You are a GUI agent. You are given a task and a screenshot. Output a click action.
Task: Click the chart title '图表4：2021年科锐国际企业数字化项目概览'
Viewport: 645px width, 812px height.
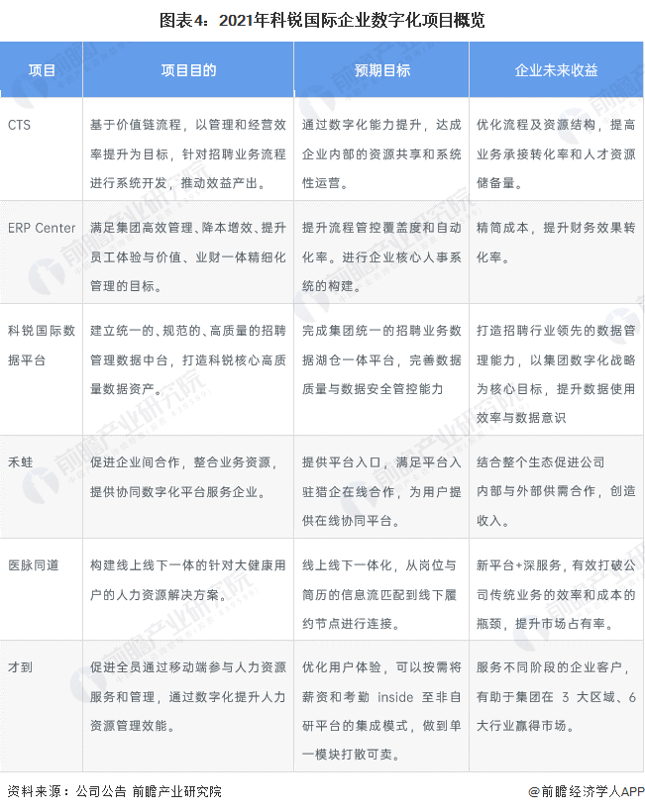coord(322,21)
